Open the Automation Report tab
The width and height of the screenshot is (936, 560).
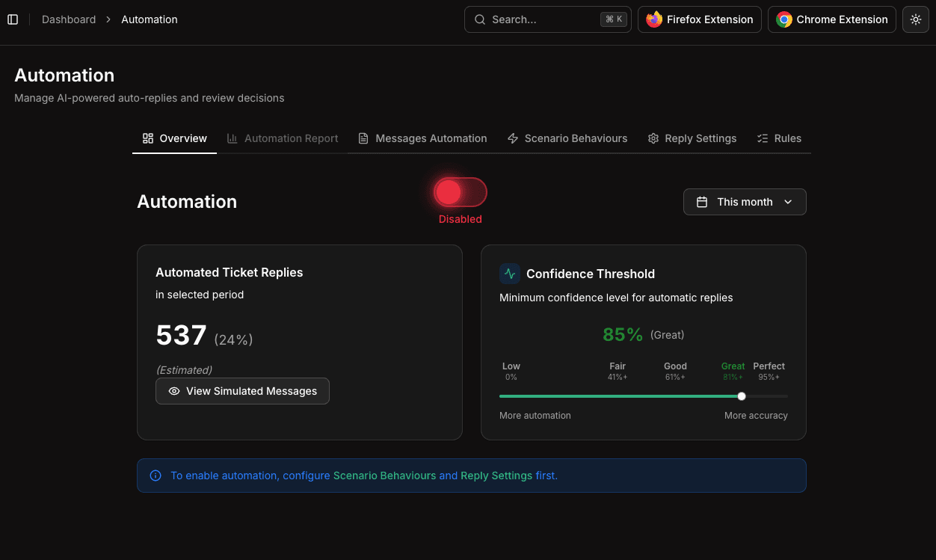point(282,138)
